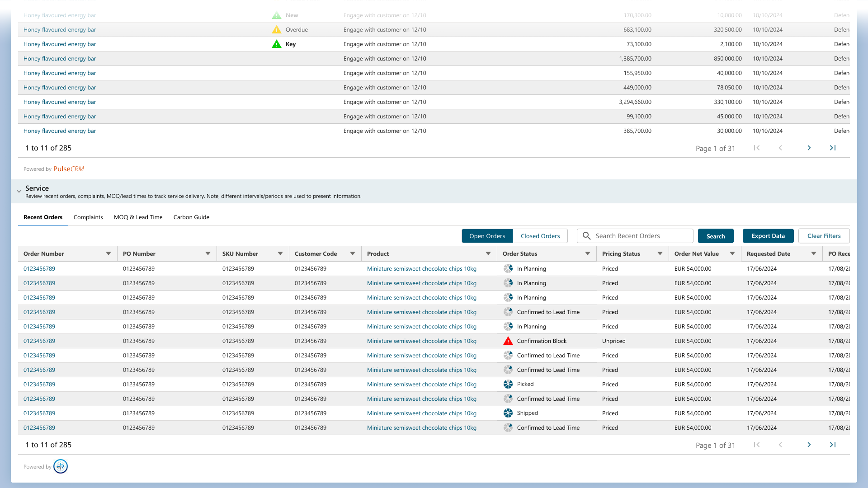
Task: Jump to last page of orders table
Action: point(832,445)
